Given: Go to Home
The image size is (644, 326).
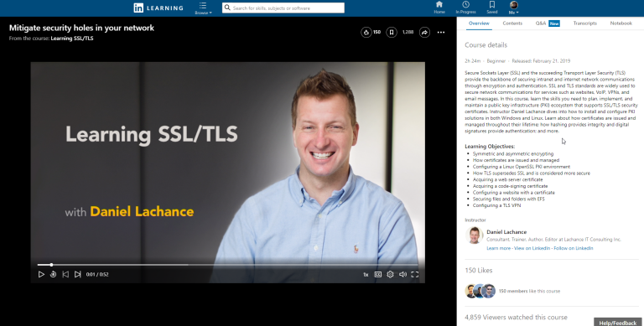Looking at the screenshot, I should (x=439, y=8).
